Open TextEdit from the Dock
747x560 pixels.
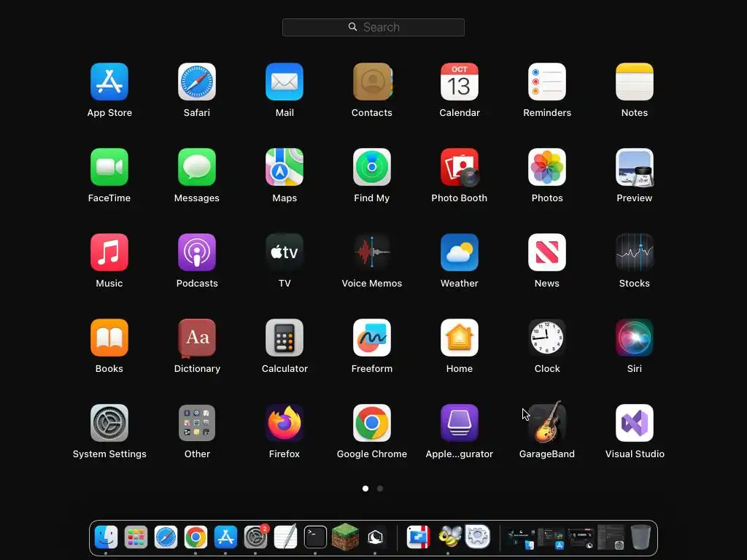(285, 537)
